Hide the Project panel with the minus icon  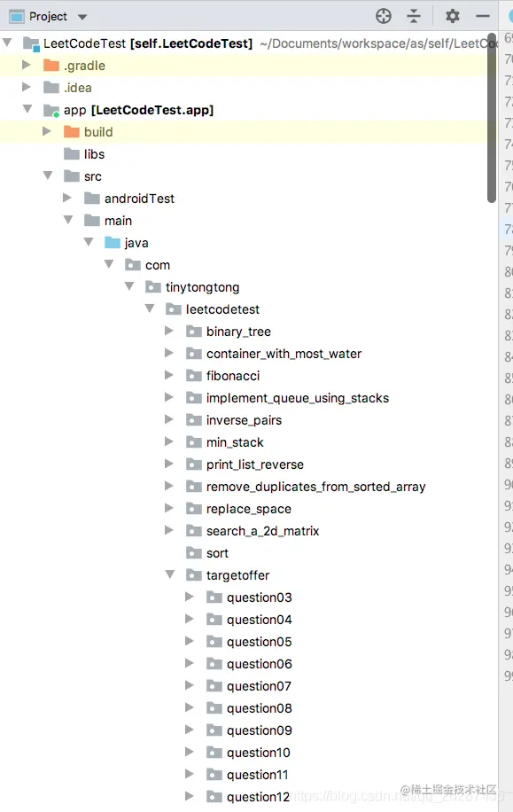[x=483, y=17]
